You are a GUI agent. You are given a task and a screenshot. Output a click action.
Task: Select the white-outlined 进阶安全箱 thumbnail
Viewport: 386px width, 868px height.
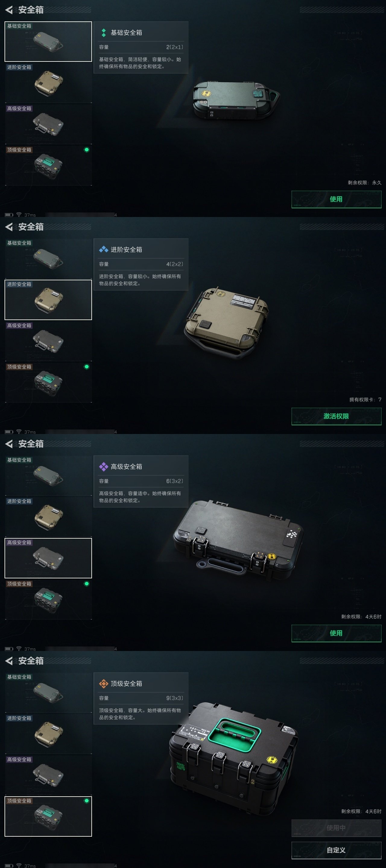point(48,300)
